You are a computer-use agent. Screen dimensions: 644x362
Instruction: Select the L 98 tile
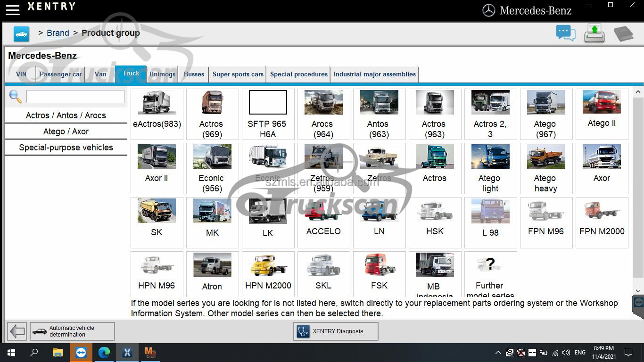click(x=491, y=222)
